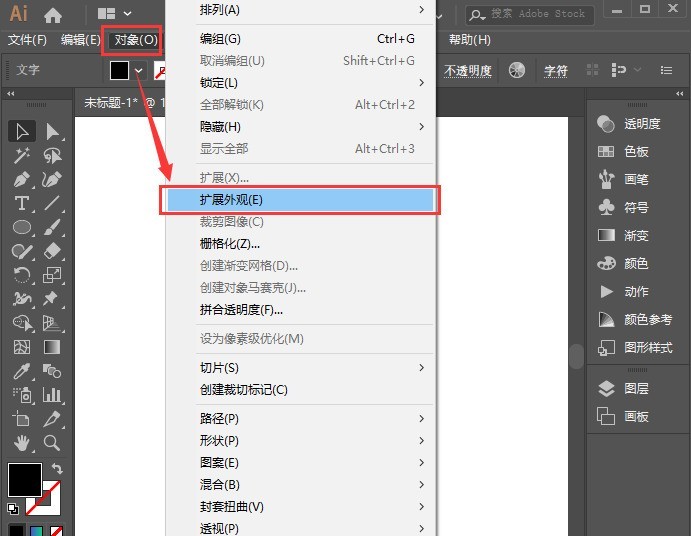
Task: Set fill to None with red slash
Action: 57,531
